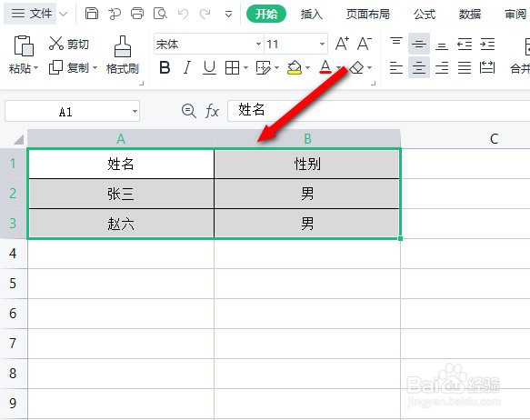530x420 pixels.
Task: Expand the quick access toolbar customize arrow
Action: (x=228, y=15)
